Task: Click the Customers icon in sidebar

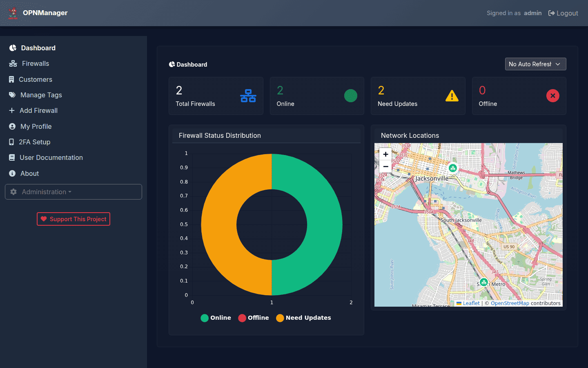Action: 12,79
